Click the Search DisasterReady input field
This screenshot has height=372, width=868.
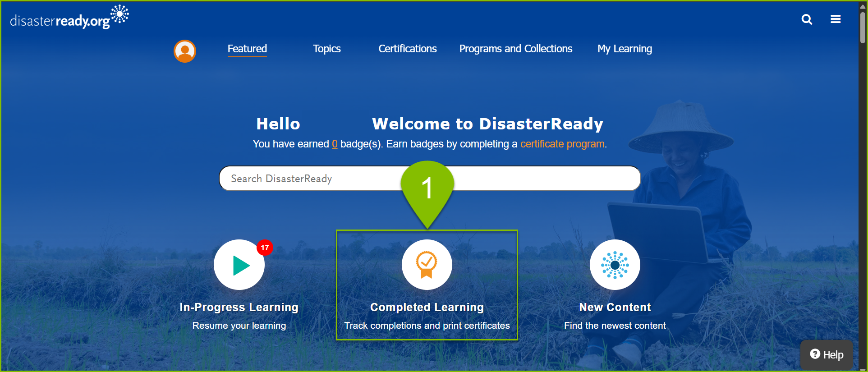pyautogui.click(x=430, y=179)
